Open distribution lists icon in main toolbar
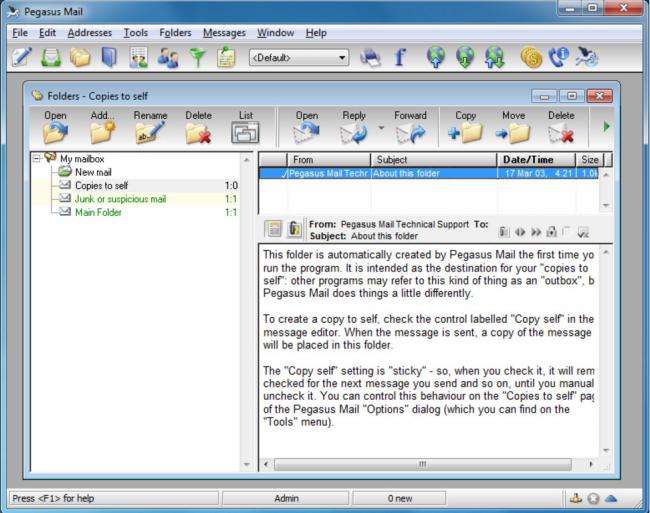This screenshot has height=513, width=650. 138,57
